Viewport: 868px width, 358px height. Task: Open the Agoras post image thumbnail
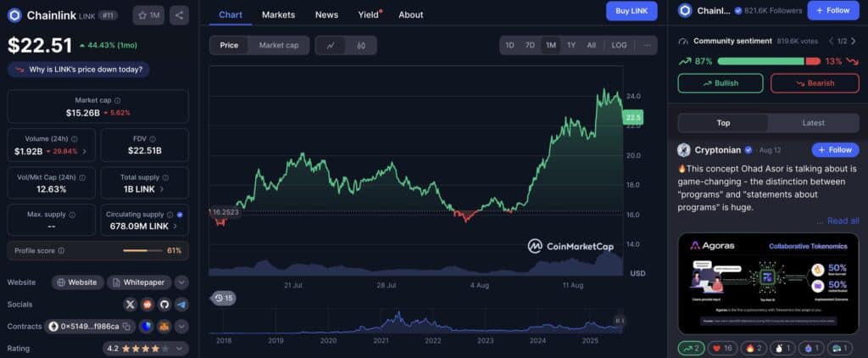coord(768,283)
